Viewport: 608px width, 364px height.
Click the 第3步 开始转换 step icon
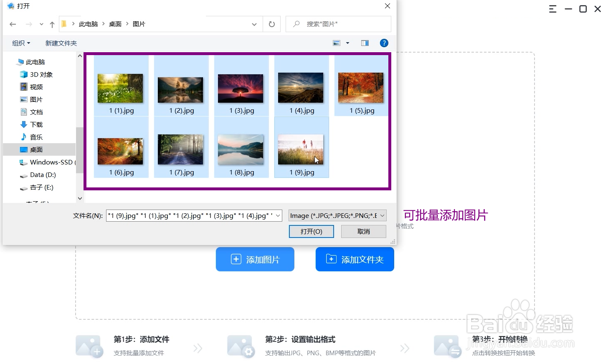(x=447, y=346)
